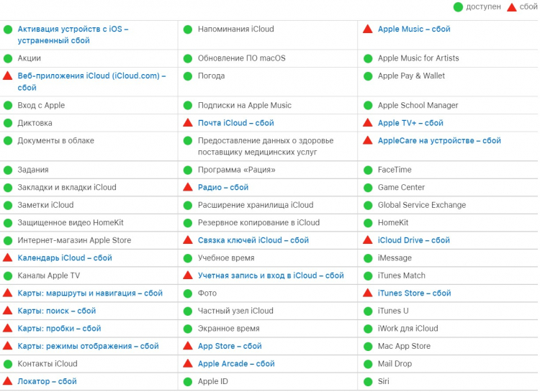Screen dimensions: 540x392
Task: Click the 'Документы в облаке' entry
Action: [55, 140]
